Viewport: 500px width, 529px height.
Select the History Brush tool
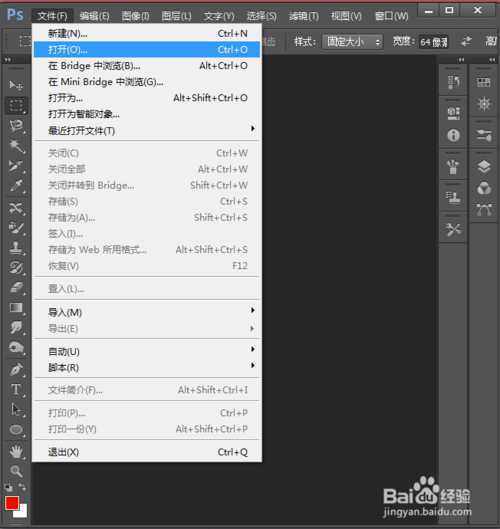[x=16, y=268]
